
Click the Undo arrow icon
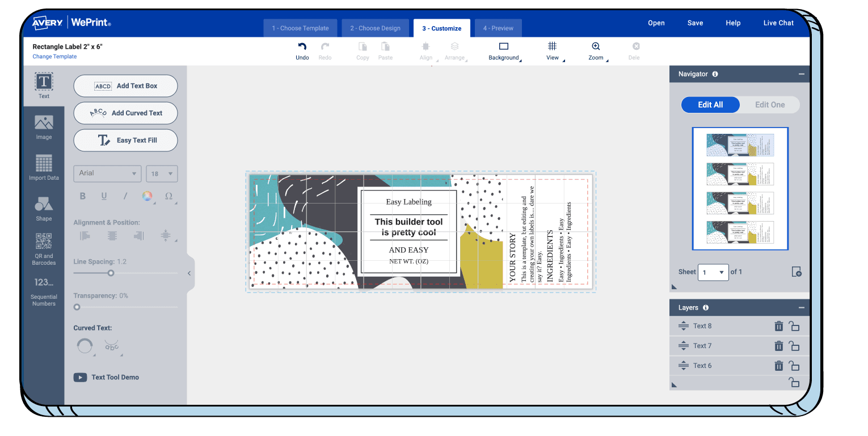coord(302,47)
